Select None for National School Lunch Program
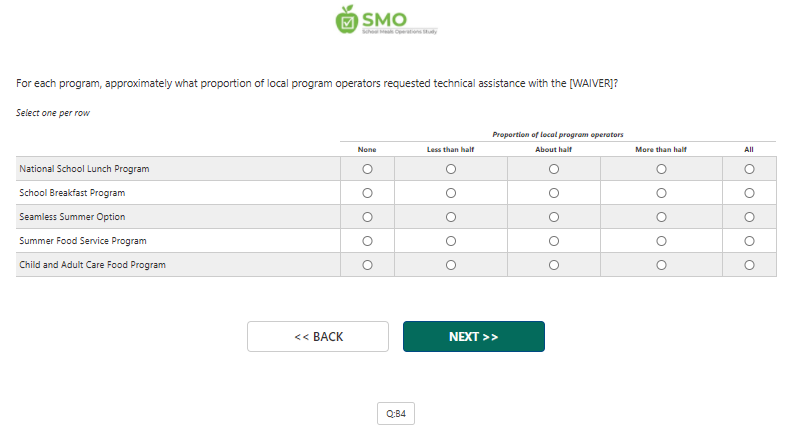The image size is (797, 438). click(x=367, y=169)
